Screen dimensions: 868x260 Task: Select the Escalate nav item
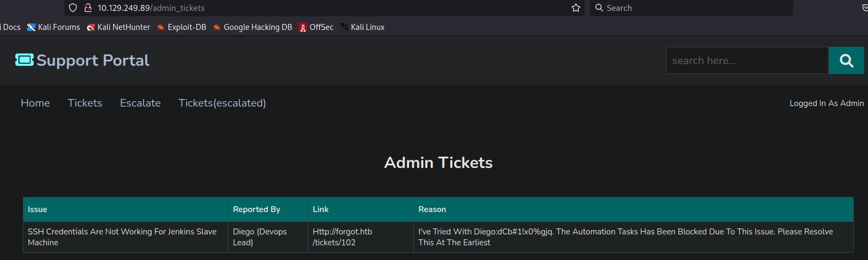(x=140, y=103)
